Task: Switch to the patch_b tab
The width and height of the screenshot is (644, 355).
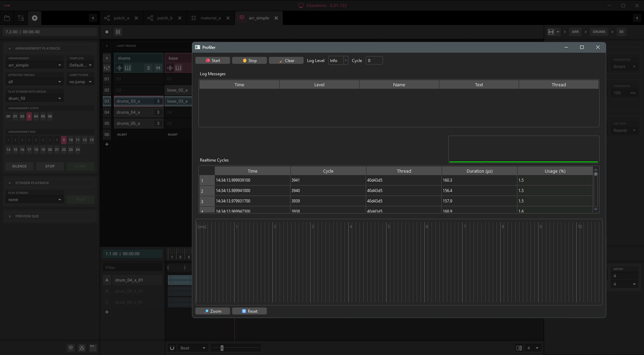Action: coord(165,18)
